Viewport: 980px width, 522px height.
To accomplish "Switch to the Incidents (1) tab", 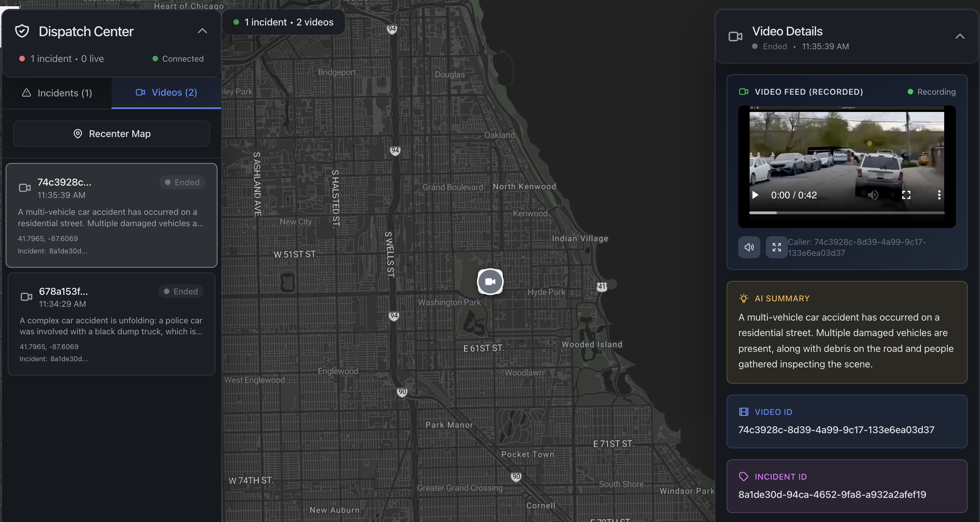I will [57, 93].
